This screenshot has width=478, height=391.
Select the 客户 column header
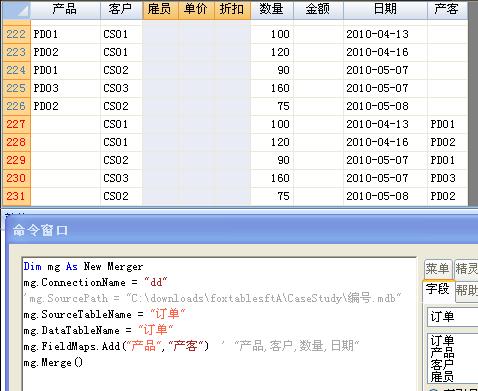click(121, 9)
